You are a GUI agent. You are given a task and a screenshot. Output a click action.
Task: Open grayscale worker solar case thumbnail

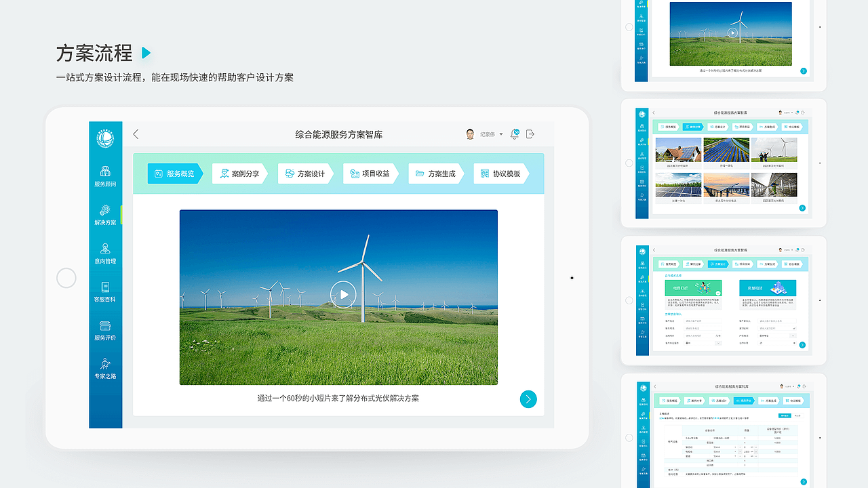pos(774,186)
